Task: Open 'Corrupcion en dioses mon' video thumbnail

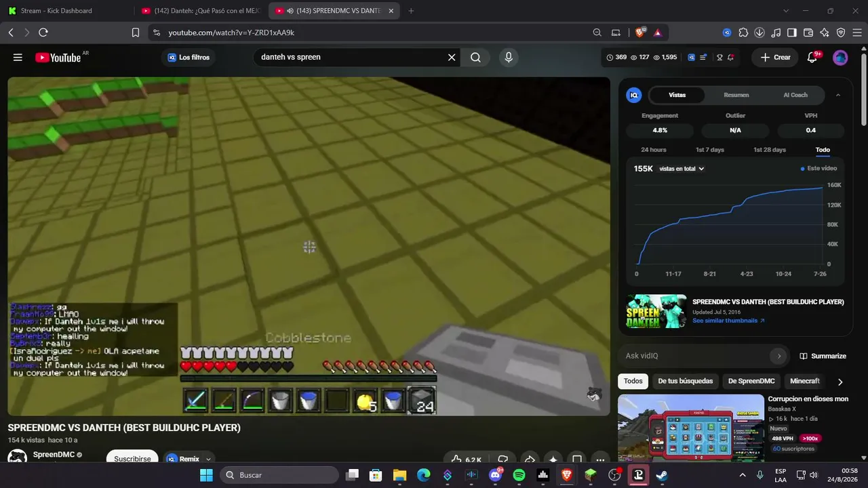Action: coord(690,428)
